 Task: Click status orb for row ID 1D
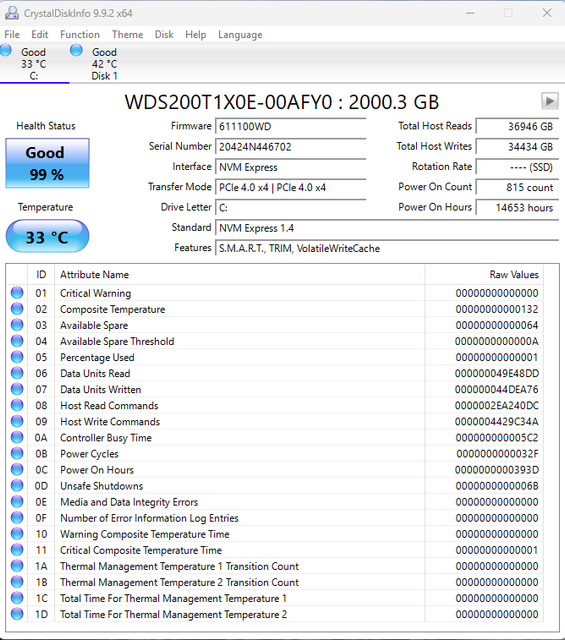(17, 614)
